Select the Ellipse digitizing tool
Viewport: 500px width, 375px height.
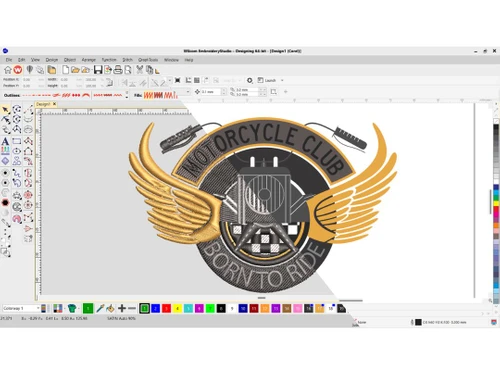[x=17, y=151]
